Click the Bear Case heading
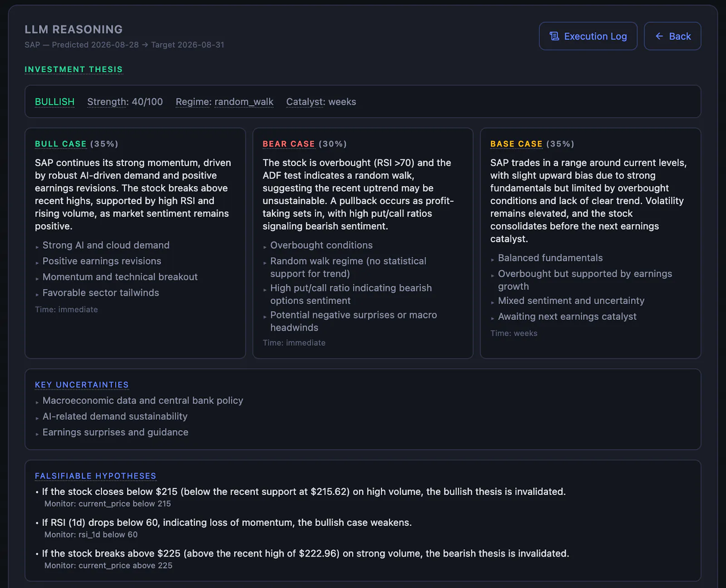The image size is (726, 588). [x=289, y=144]
